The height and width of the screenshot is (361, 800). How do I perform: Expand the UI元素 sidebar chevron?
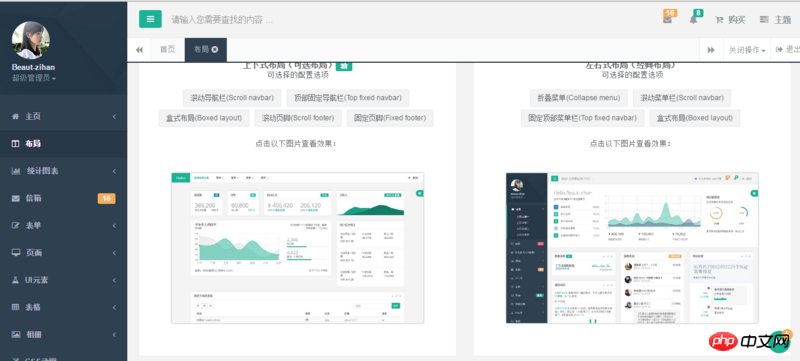[114, 280]
